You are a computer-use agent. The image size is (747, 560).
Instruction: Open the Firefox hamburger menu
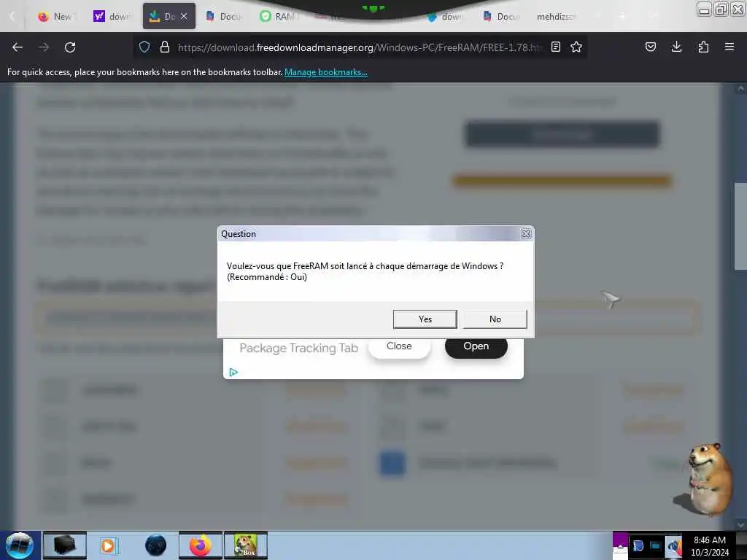point(729,47)
